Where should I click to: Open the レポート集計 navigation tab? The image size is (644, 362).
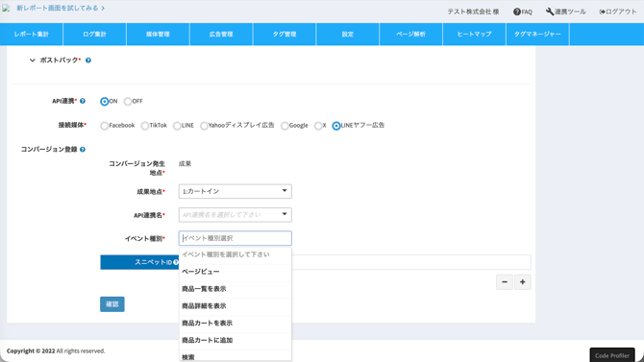pos(31,34)
